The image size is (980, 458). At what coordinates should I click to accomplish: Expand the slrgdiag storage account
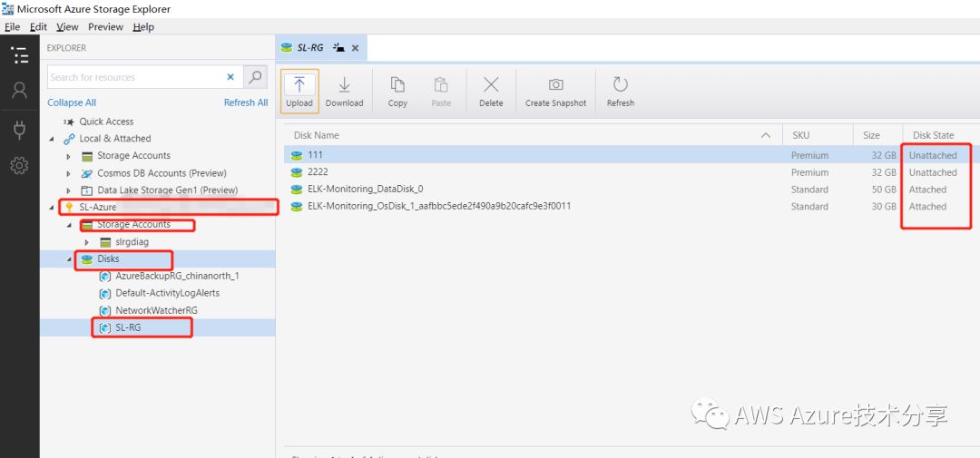coord(86,241)
